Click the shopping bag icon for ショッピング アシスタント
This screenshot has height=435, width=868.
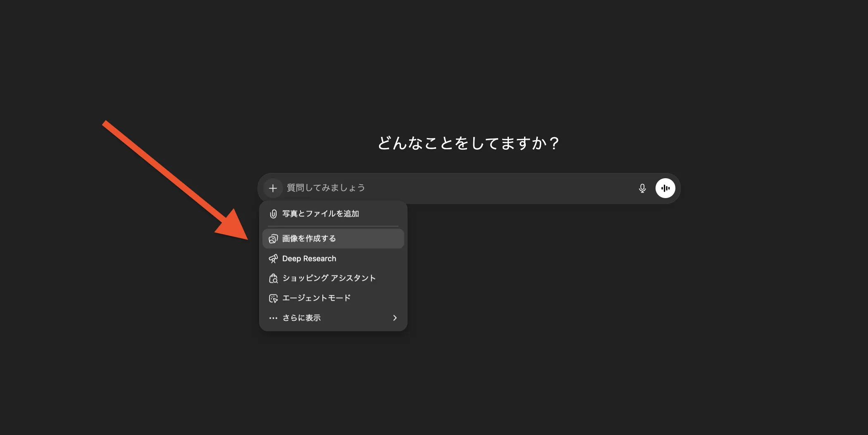[x=273, y=278]
